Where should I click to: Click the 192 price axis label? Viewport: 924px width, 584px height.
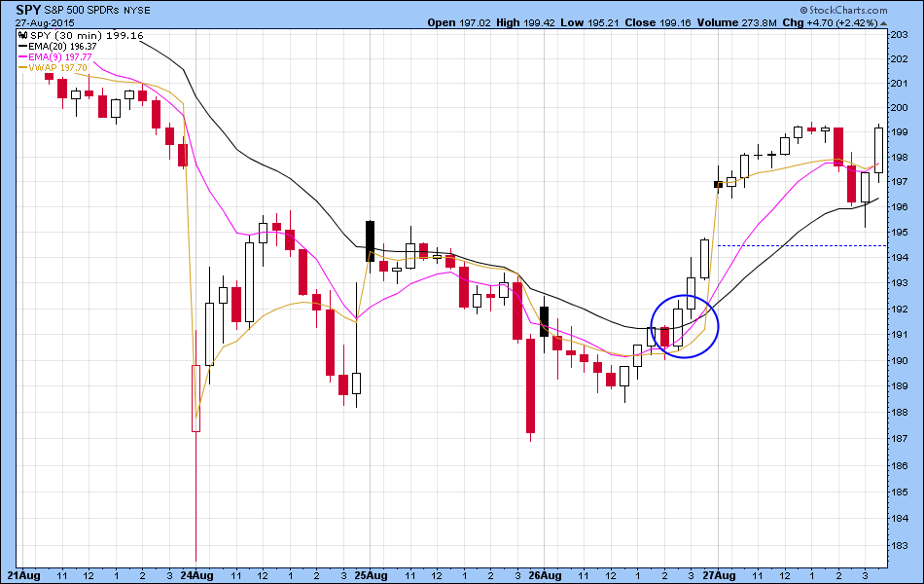point(899,309)
